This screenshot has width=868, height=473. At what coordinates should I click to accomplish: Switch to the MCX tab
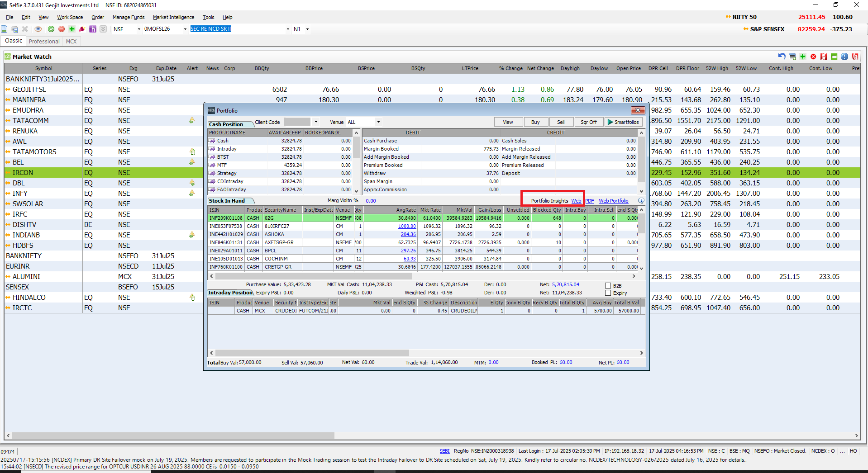click(71, 41)
